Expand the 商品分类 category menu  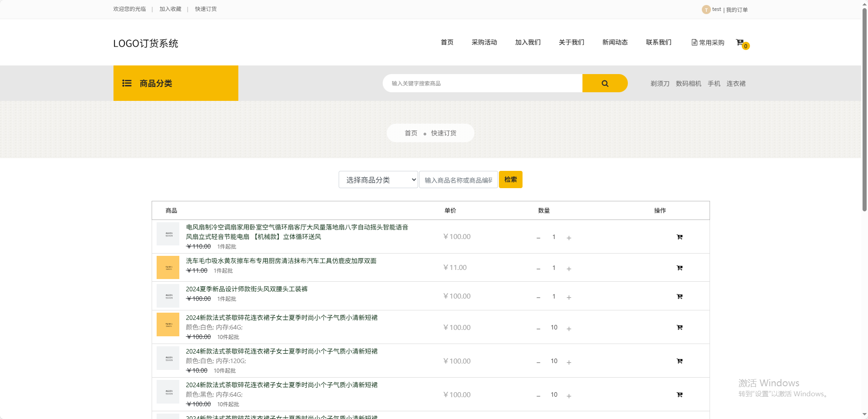pyautogui.click(x=176, y=83)
